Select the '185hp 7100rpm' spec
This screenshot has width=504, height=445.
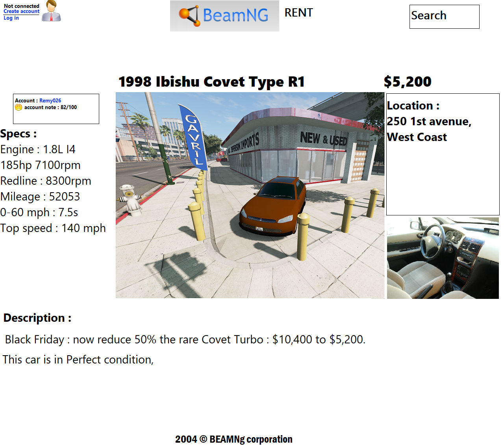40,165
